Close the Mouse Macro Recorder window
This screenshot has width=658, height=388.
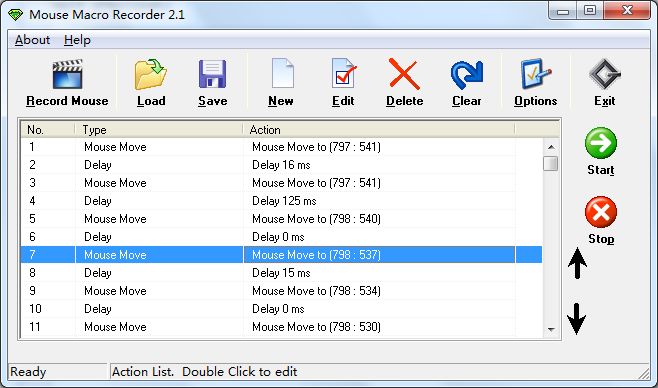[x=627, y=11]
